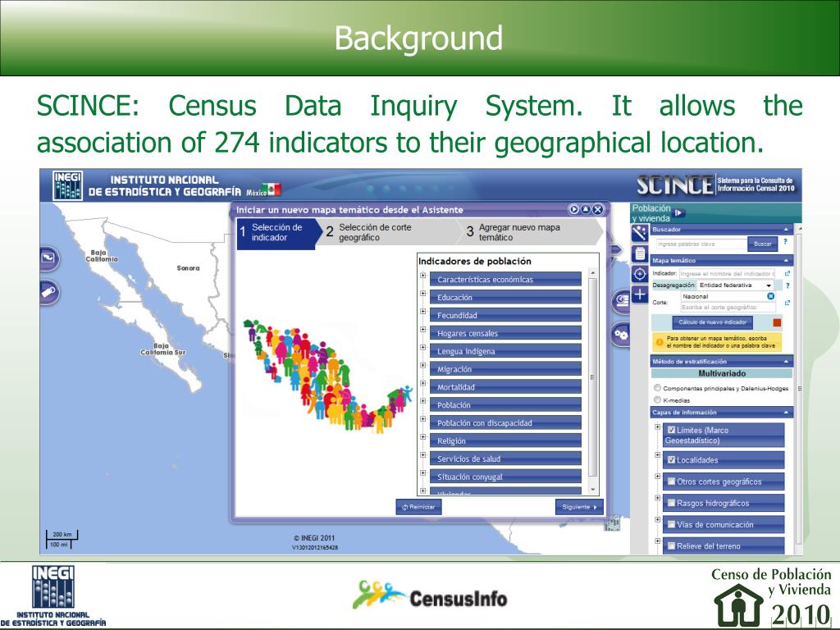The width and height of the screenshot is (840, 630).
Task: Click the INEGI logo in the app header
Action: tap(67, 185)
